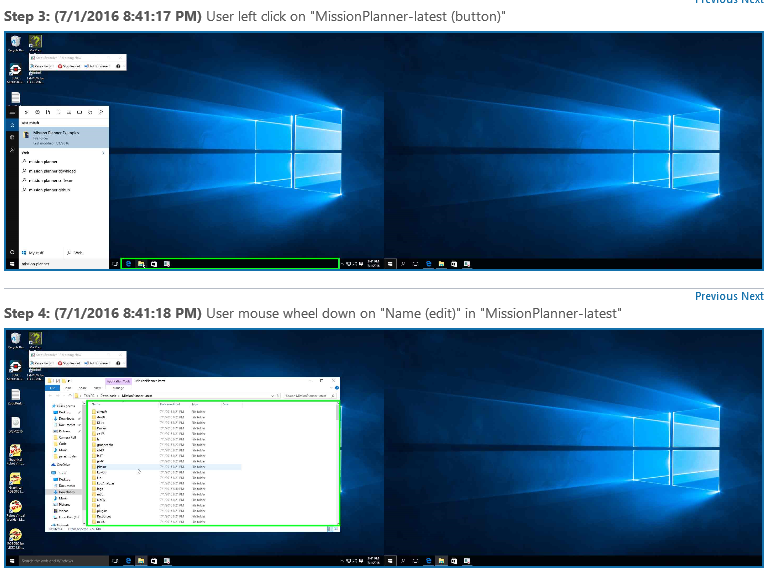Open the Home tab in Step 4 Explorer ribbon
This screenshot has width=768, height=572.
68,387
